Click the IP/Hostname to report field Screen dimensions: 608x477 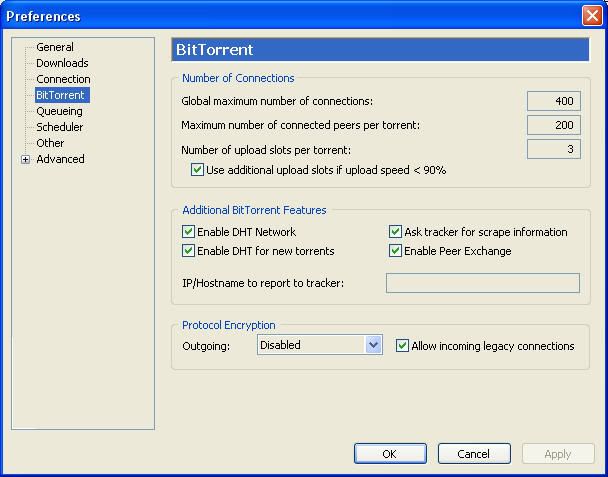coord(483,283)
